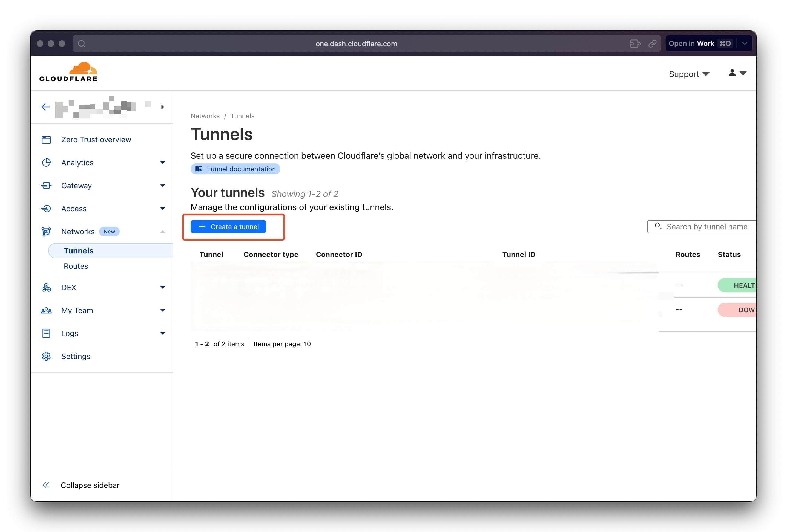
Task: Click the DEX icon
Action: tap(46, 288)
